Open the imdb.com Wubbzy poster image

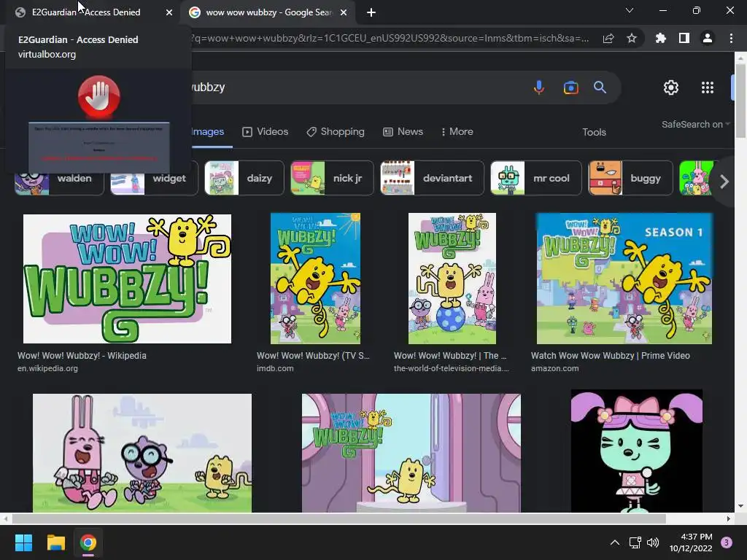315,279
